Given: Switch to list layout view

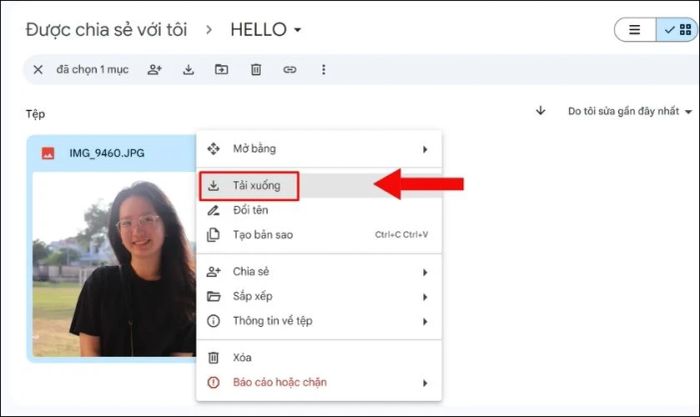Looking at the screenshot, I should pyautogui.click(x=635, y=30).
